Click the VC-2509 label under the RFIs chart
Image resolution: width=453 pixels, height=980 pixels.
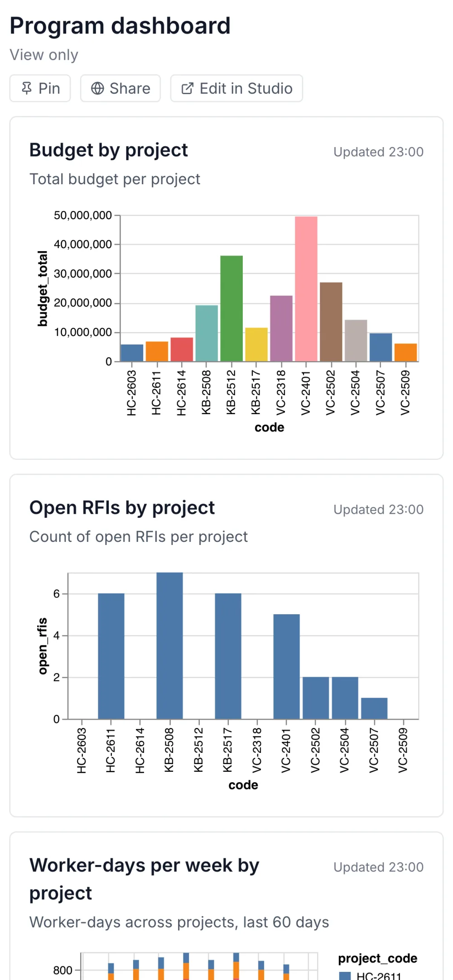tap(403, 750)
